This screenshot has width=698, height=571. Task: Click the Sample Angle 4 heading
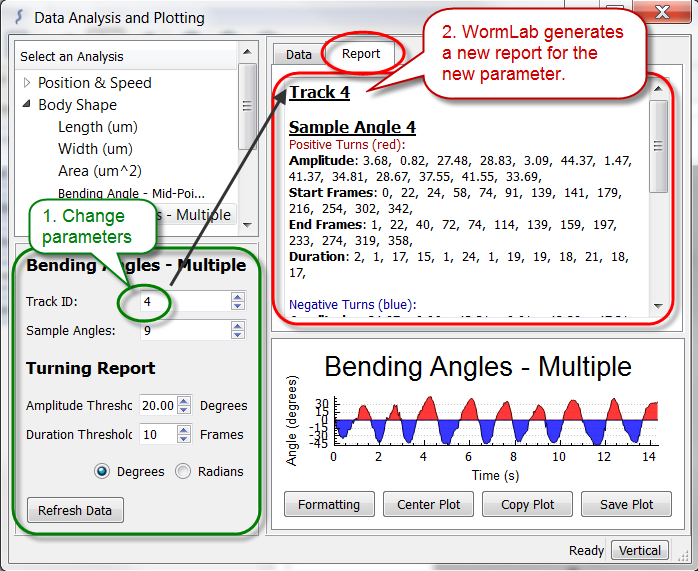pyautogui.click(x=352, y=127)
